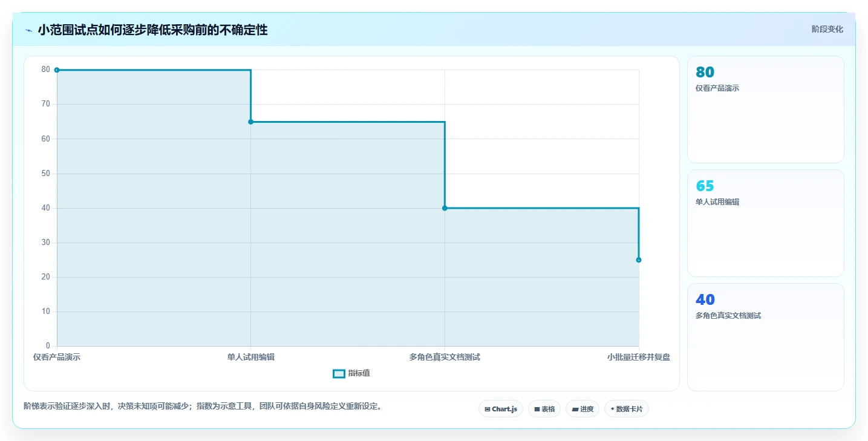Click the Chart.js tag button
Viewport: 868px width, 441px height.
click(500, 409)
